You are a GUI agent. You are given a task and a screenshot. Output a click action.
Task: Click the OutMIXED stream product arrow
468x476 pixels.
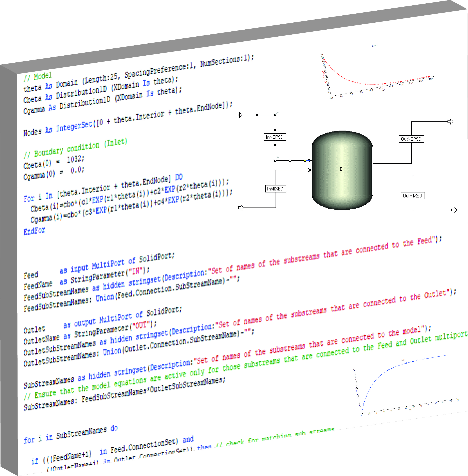tap(454, 210)
